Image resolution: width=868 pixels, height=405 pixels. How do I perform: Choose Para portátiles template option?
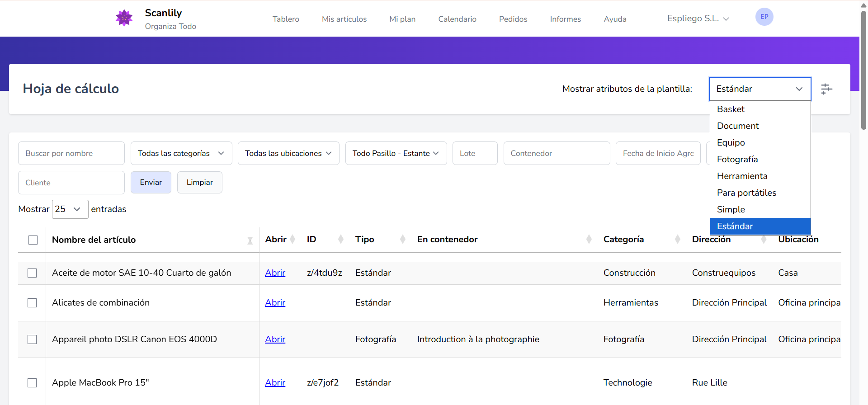(760, 193)
